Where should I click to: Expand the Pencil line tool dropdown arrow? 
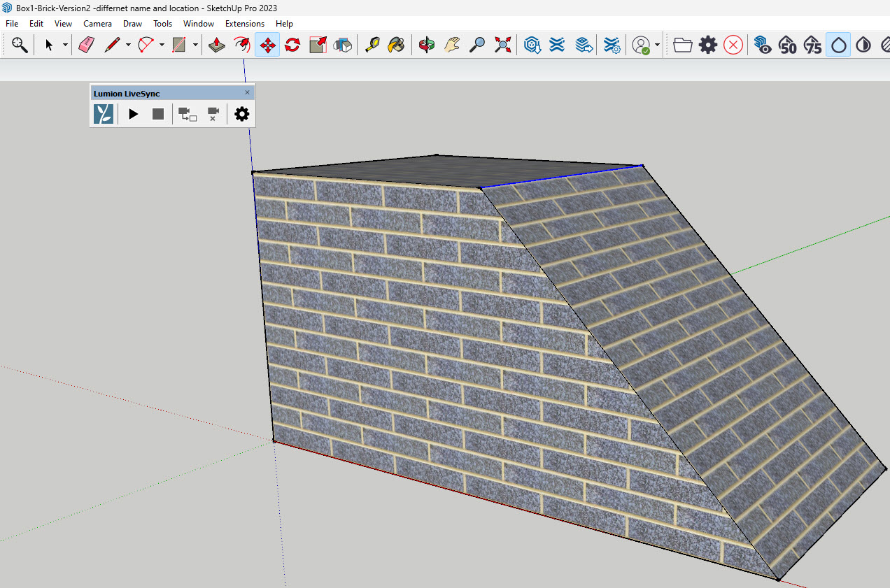pos(128,45)
